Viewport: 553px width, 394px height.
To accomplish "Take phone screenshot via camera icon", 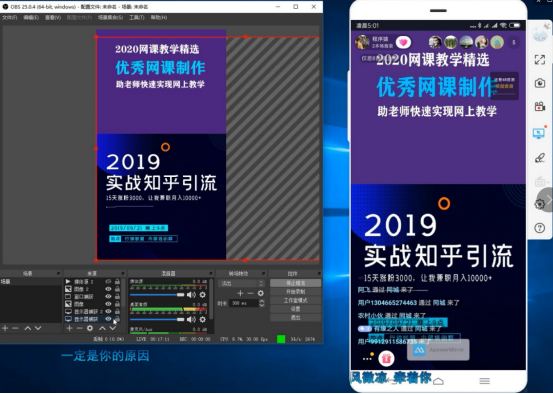I will click(x=540, y=83).
